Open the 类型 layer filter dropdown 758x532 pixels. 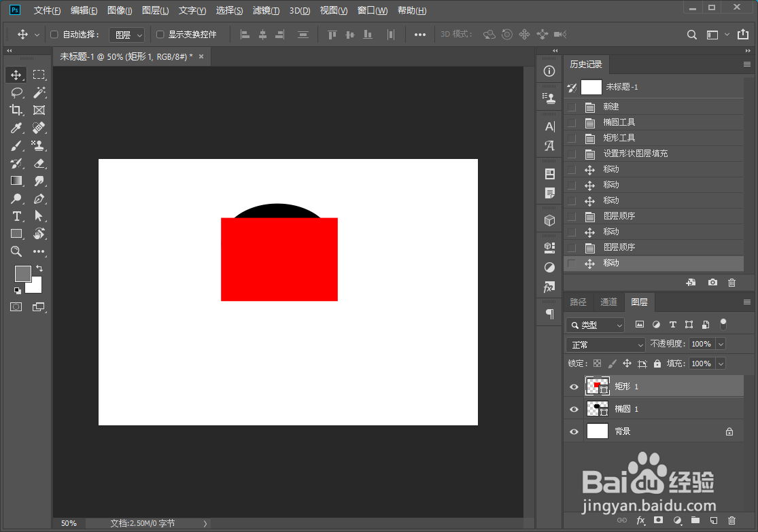(x=596, y=325)
